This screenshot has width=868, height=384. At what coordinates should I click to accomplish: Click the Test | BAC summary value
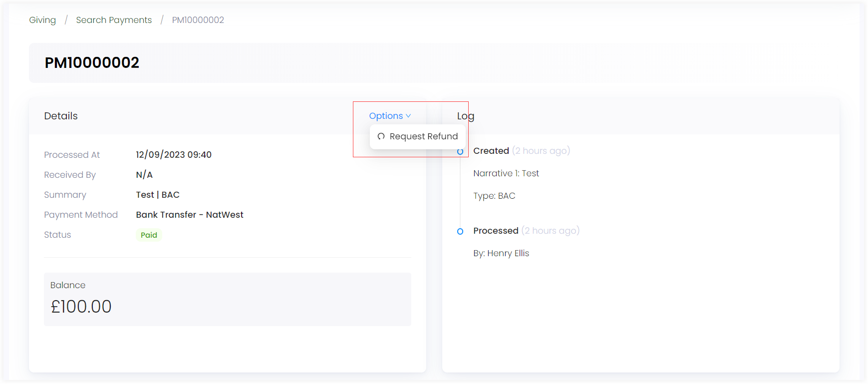tap(158, 195)
